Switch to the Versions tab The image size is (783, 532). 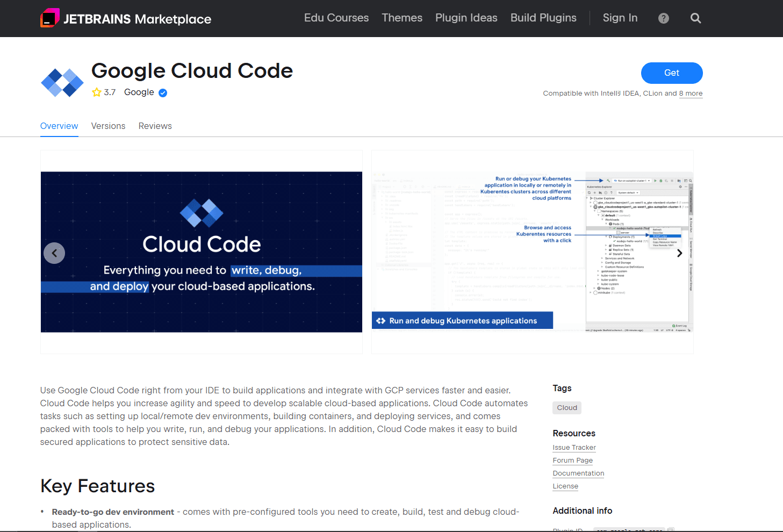pos(108,126)
